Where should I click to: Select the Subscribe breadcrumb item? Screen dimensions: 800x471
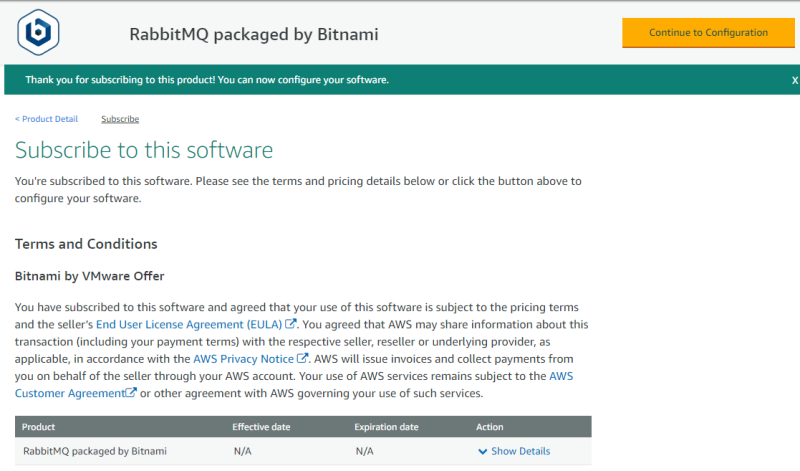click(120, 119)
